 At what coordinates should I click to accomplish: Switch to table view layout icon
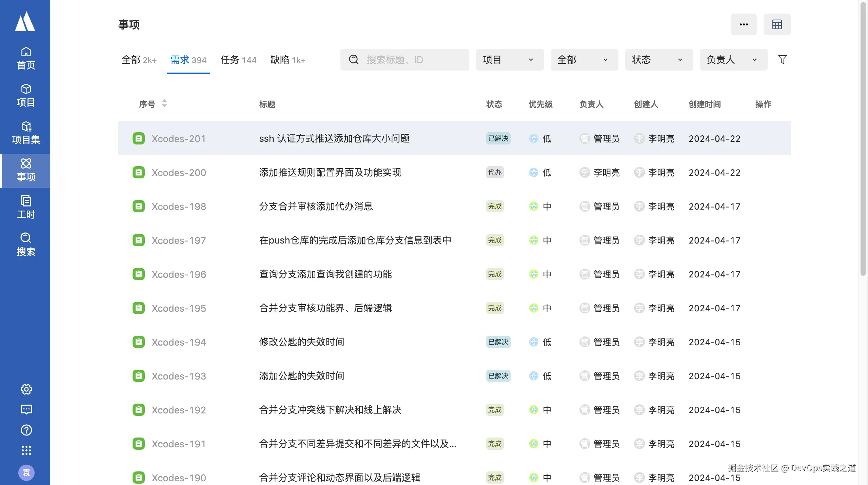point(777,24)
